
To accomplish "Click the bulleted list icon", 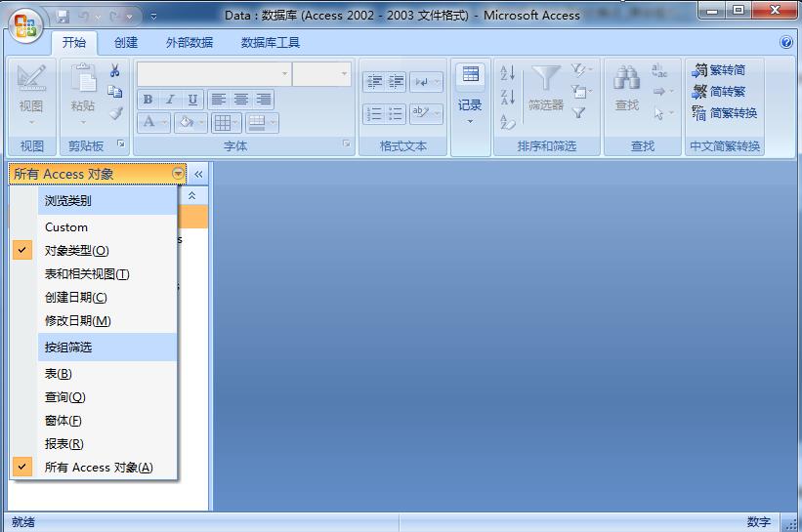I will click(396, 113).
